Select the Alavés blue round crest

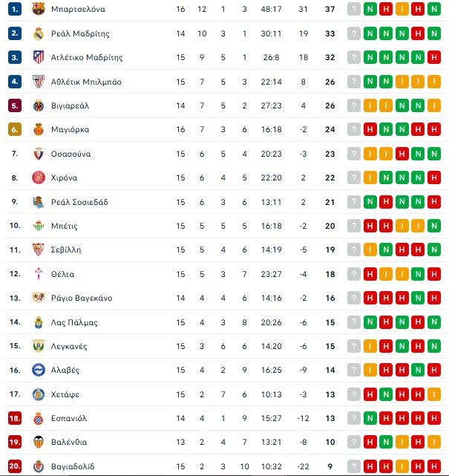pyautogui.click(x=39, y=370)
